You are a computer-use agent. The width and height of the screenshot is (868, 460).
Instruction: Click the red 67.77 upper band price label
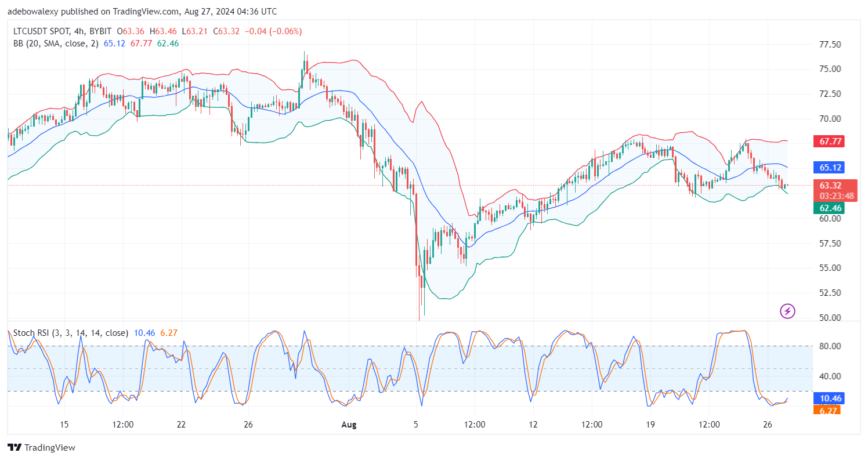(x=830, y=142)
